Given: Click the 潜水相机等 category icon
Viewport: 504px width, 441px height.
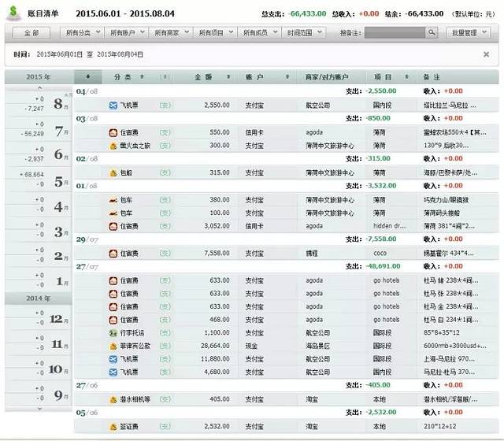Looking at the screenshot, I should pyautogui.click(x=113, y=399).
